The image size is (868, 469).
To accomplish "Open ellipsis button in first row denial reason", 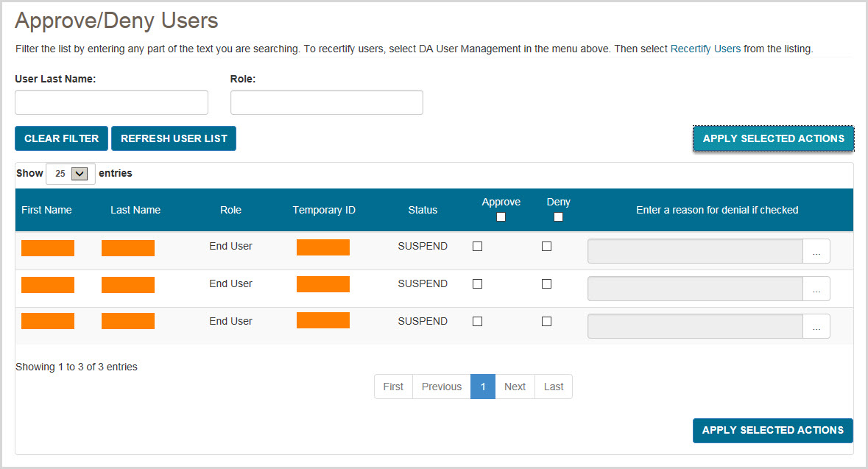I will 816,252.
